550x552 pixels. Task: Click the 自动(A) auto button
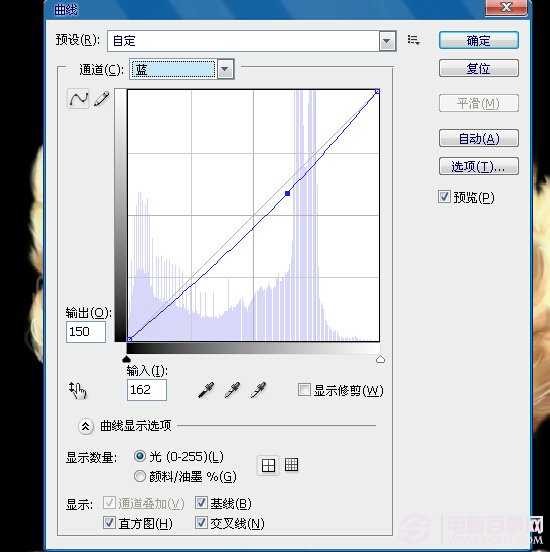click(479, 138)
